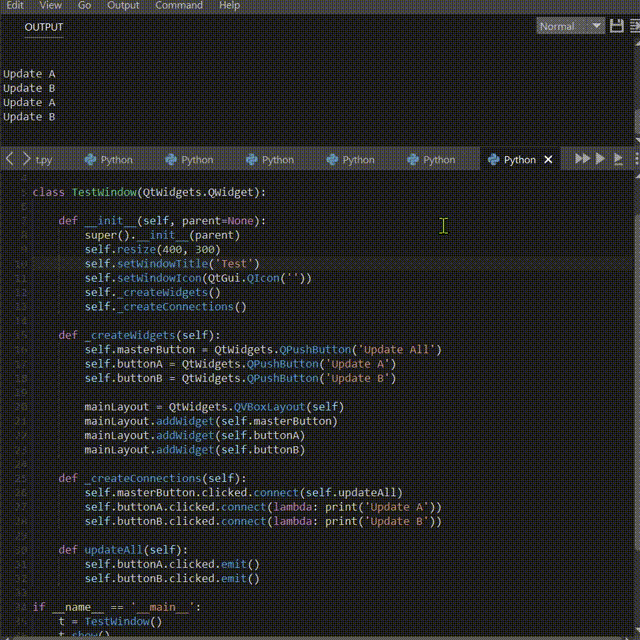Click 'self._createWidgets()' call line
The height and width of the screenshot is (640, 640).
tap(152, 292)
